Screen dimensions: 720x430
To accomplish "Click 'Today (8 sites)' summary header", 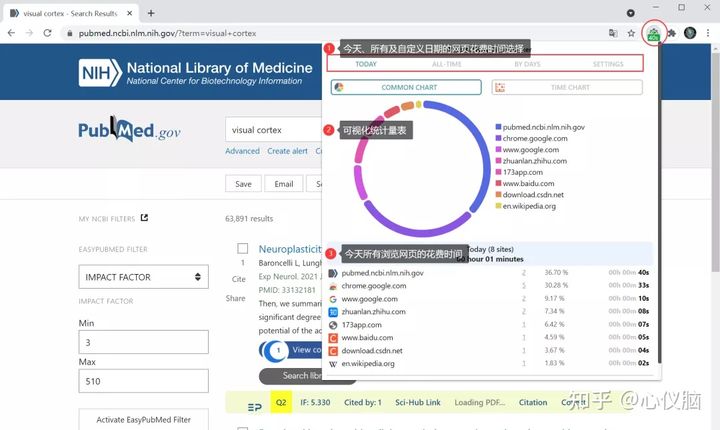I will [490, 249].
